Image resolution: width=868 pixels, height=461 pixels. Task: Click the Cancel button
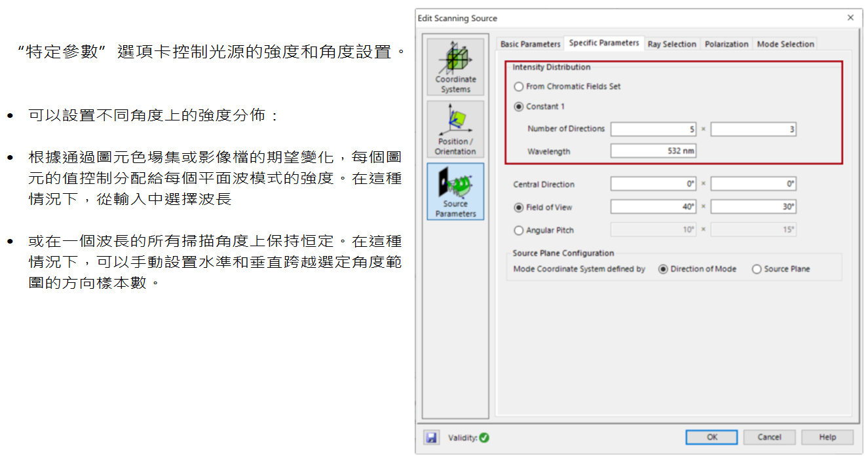coord(769,437)
